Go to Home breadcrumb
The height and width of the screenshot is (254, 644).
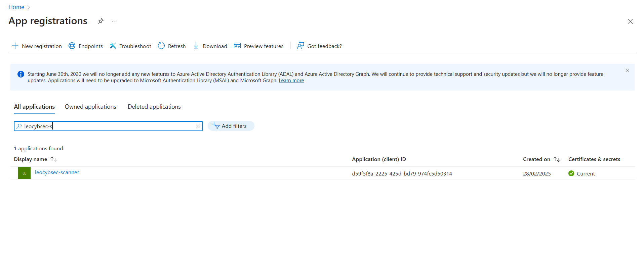coord(16,7)
